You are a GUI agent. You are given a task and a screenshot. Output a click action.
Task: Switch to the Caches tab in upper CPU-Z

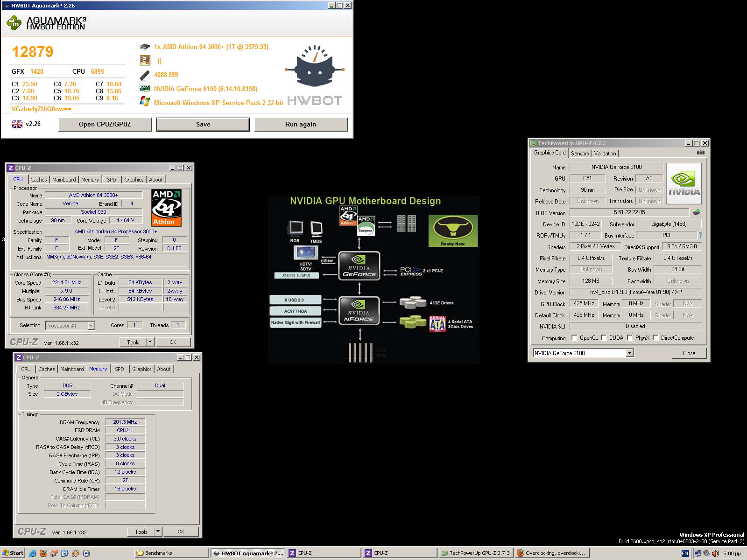pos(39,180)
